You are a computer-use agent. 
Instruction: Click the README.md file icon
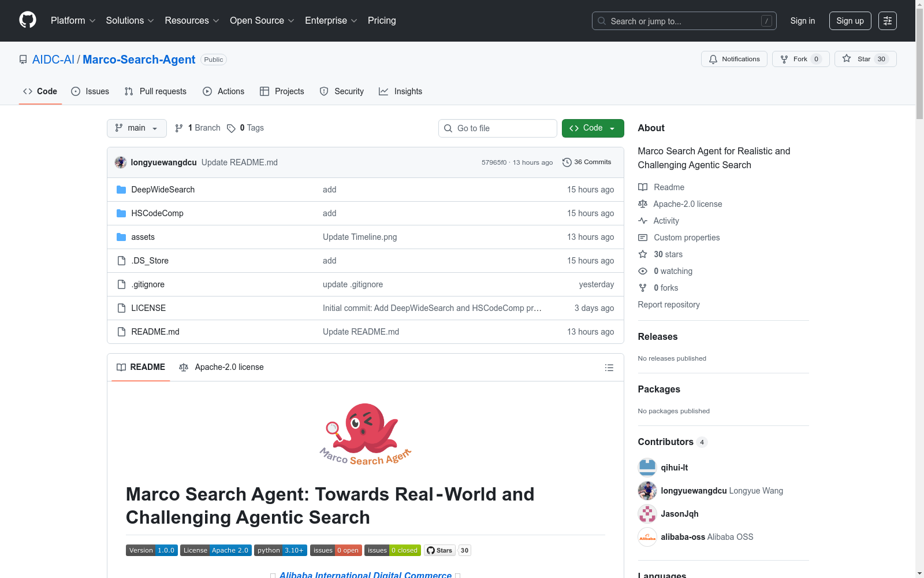(x=121, y=332)
